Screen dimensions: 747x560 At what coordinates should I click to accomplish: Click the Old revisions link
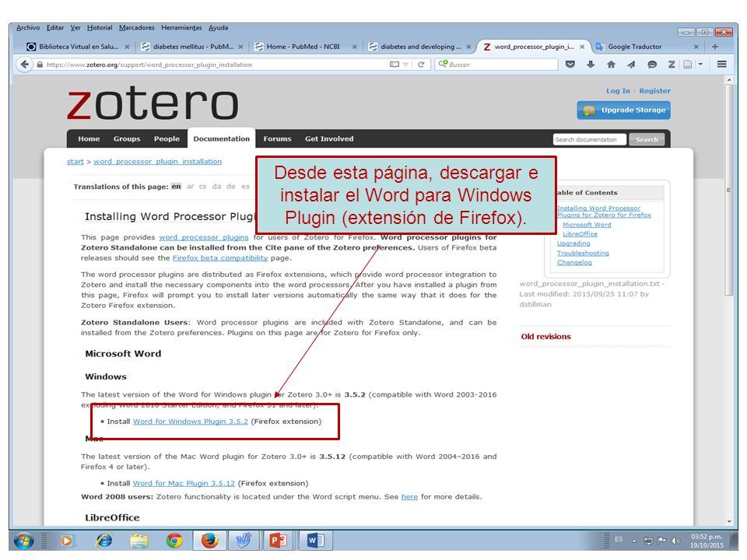(x=545, y=336)
